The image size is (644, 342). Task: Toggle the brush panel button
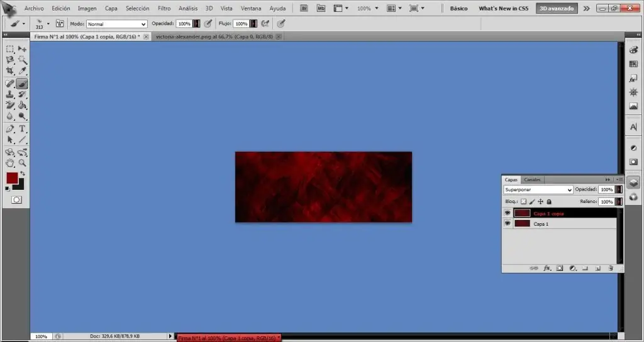coord(60,24)
